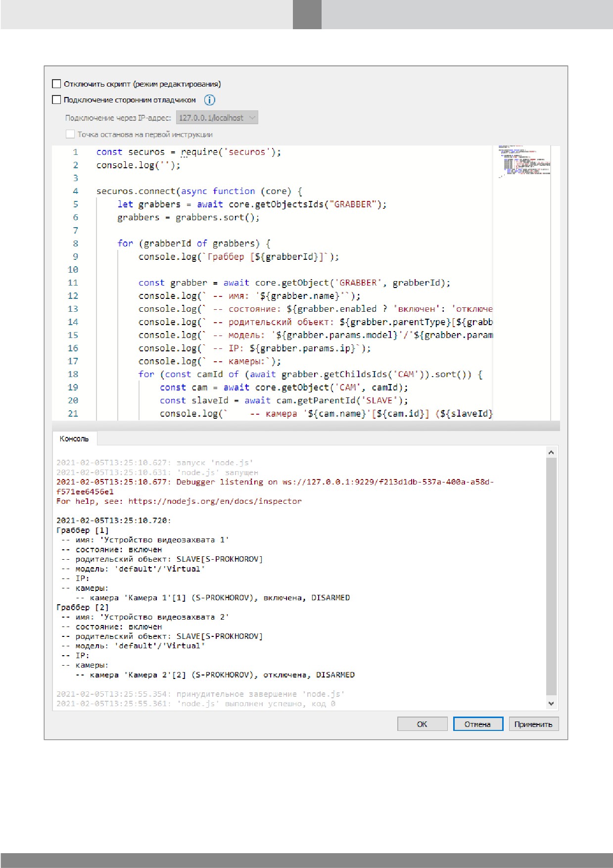Click the OK button
The height and width of the screenshot is (868, 613).
(422, 724)
